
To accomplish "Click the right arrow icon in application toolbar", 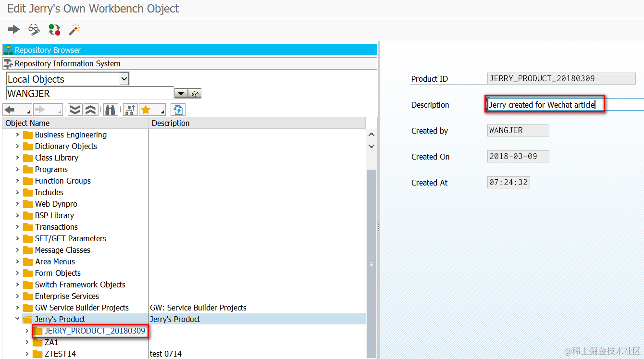I will coord(14,30).
